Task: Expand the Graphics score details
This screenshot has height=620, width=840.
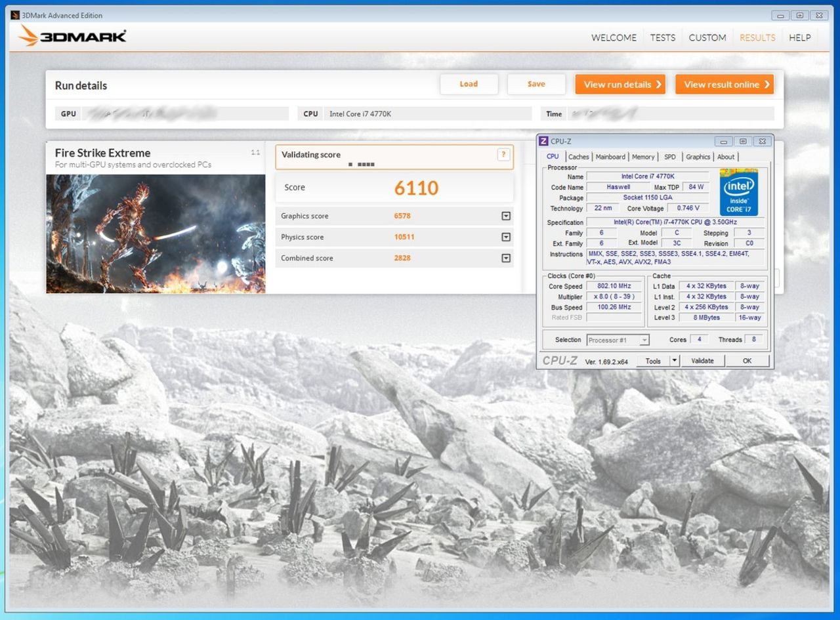Action: (505, 216)
